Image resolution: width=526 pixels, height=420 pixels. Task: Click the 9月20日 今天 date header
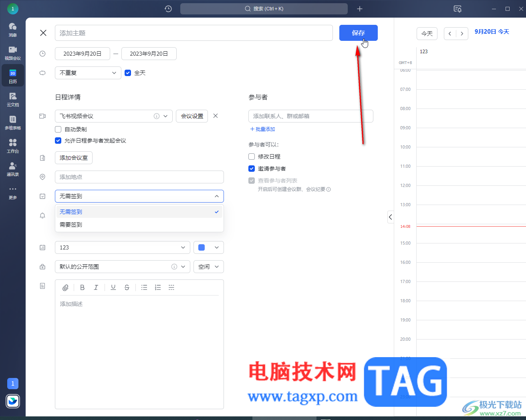pos(492,32)
